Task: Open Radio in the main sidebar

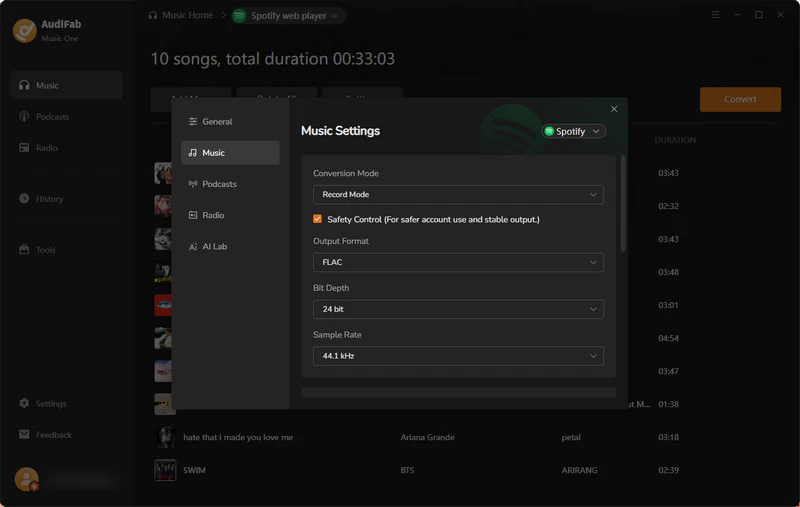Action: pyautogui.click(x=66, y=147)
